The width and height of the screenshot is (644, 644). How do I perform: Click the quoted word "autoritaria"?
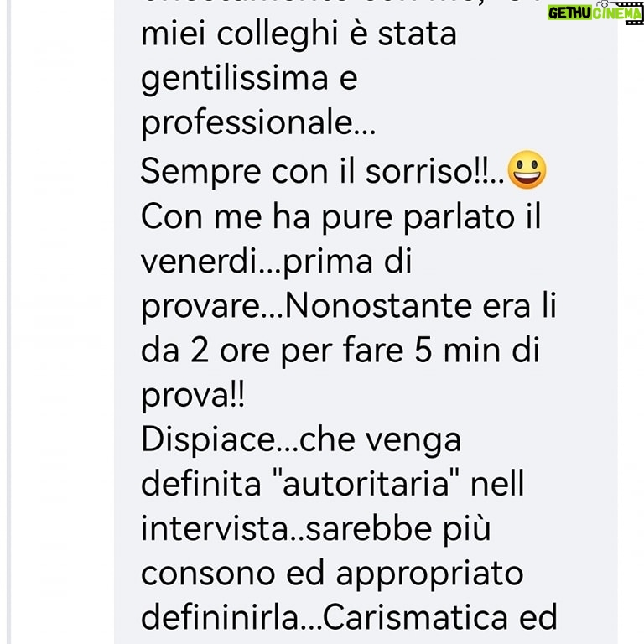[x=366, y=484]
